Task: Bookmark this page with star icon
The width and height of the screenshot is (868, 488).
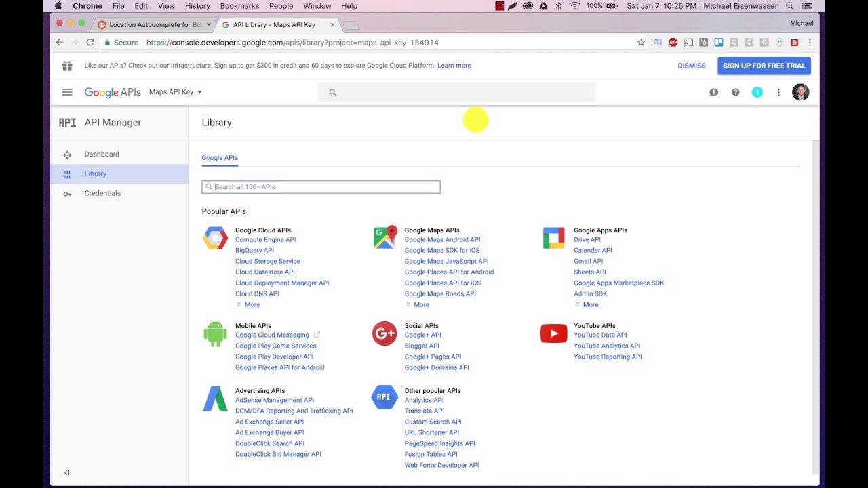Action: pyautogui.click(x=641, y=42)
